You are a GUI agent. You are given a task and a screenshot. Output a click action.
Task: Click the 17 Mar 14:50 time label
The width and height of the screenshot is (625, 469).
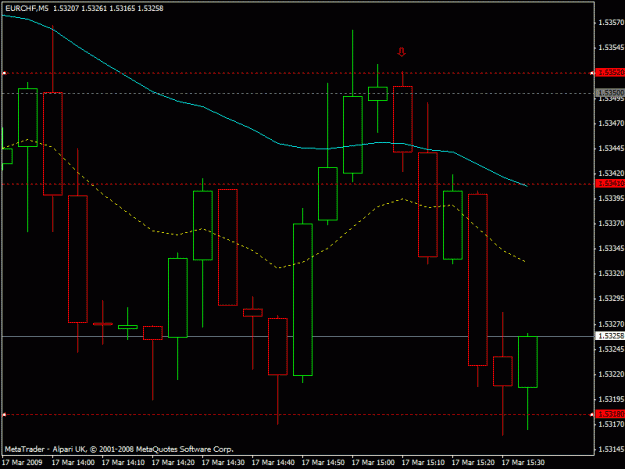[323, 462]
